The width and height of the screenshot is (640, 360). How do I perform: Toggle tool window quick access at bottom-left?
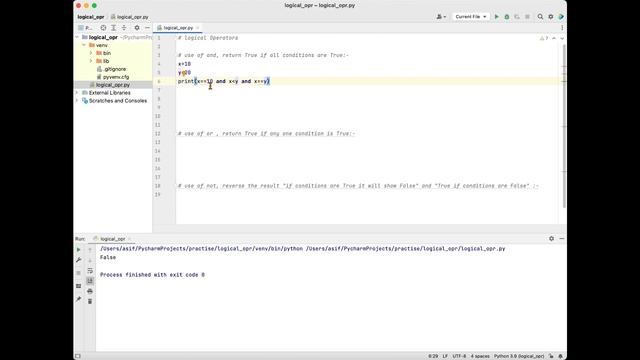pyautogui.click(x=78, y=356)
